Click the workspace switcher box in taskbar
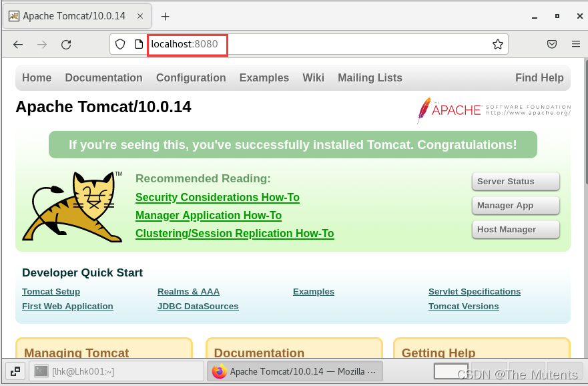 coord(451,371)
